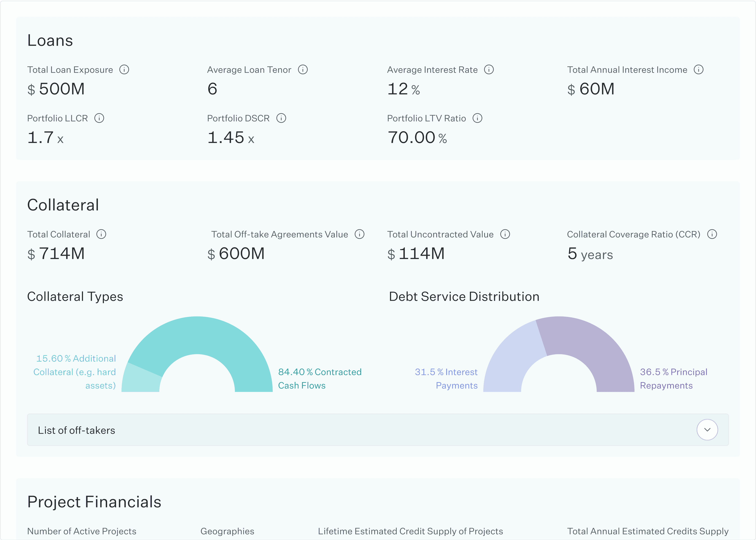Click info icon next to Portfolio DSCR
This screenshot has height=540, width=756.
coord(281,118)
